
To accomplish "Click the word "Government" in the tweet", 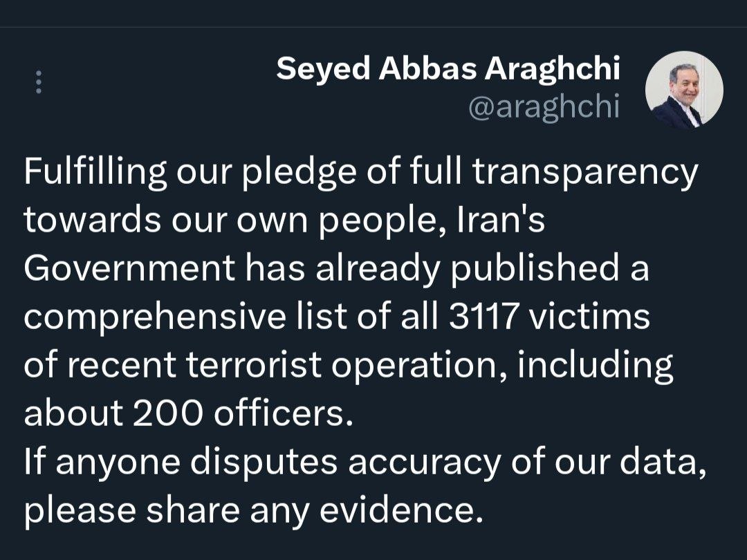I will click(x=129, y=268).
